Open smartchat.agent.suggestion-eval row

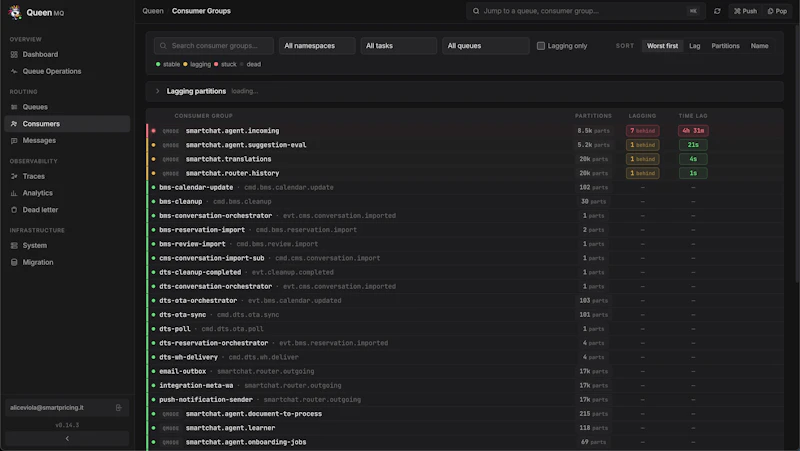pyautogui.click(x=245, y=145)
